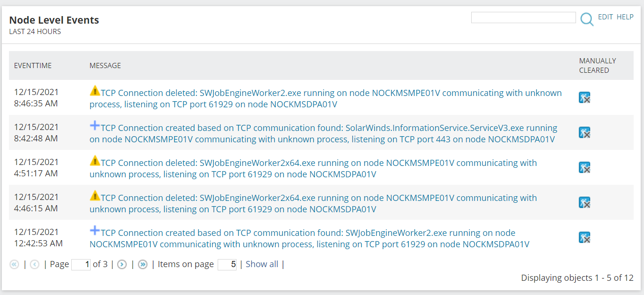Click the magnifying glass search icon
This screenshot has height=295, width=644.
587,19
